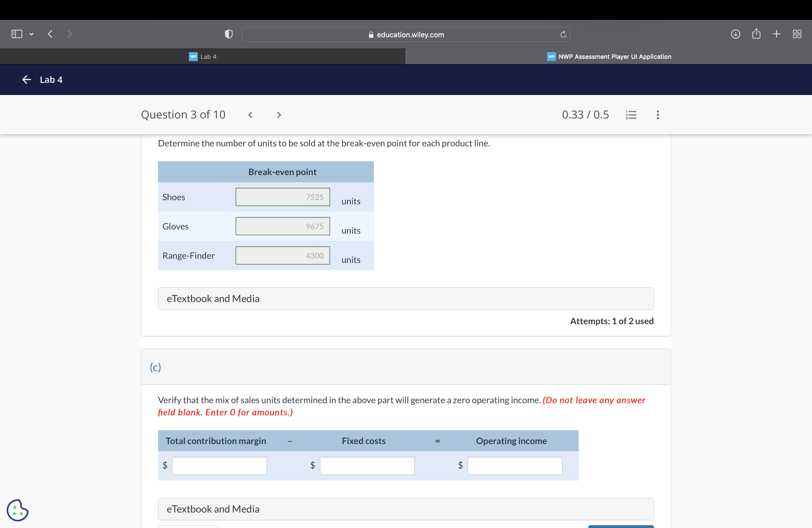Click the Total contribution margin input field
812x528 pixels.
click(x=219, y=466)
